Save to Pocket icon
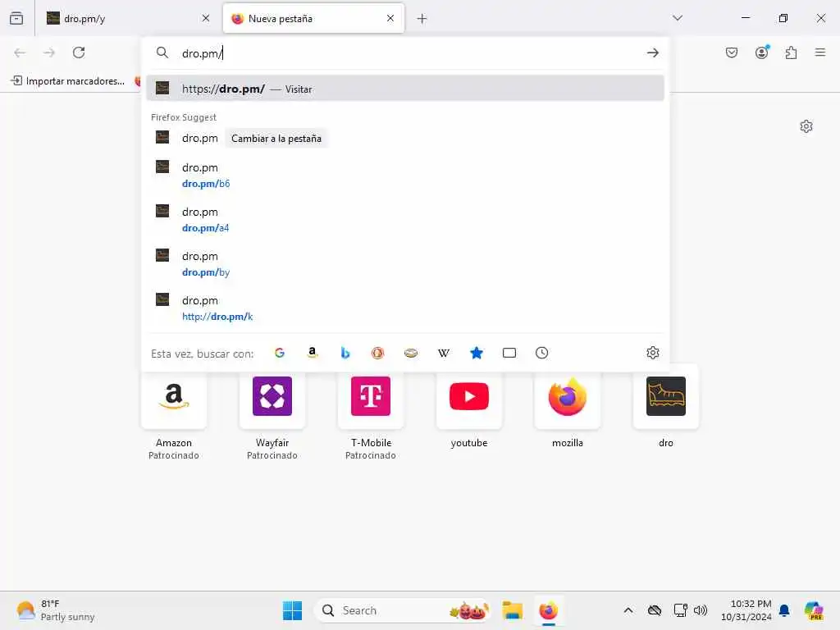The height and width of the screenshot is (630, 840). coord(732,52)
